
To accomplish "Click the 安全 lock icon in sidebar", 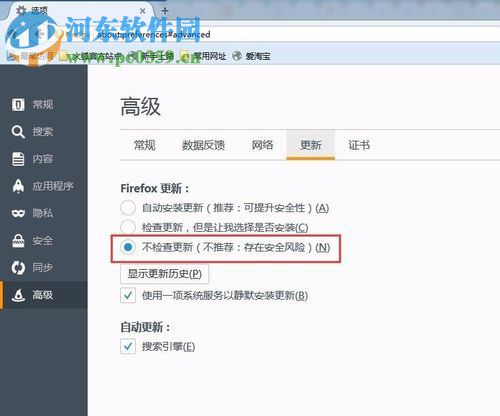I will (x=18, y=240).
